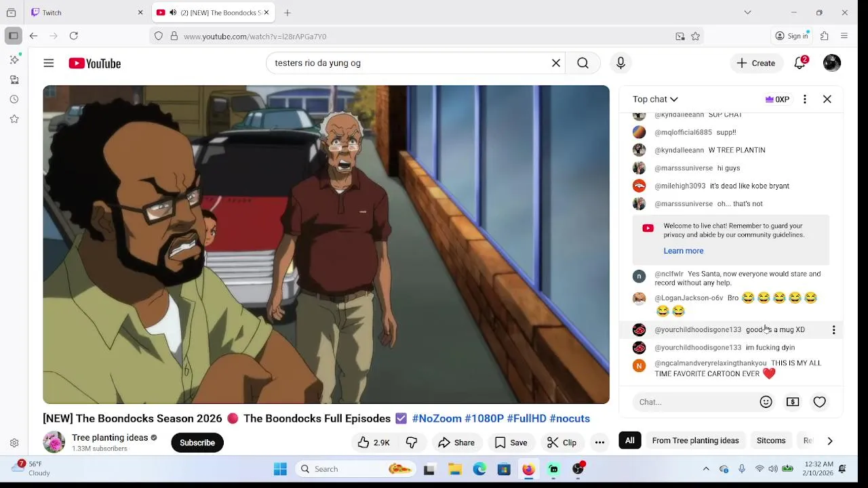868x488 pixels.
Task: Close the live chat panel
Action: pyautogui.click(x=827, y=99)
